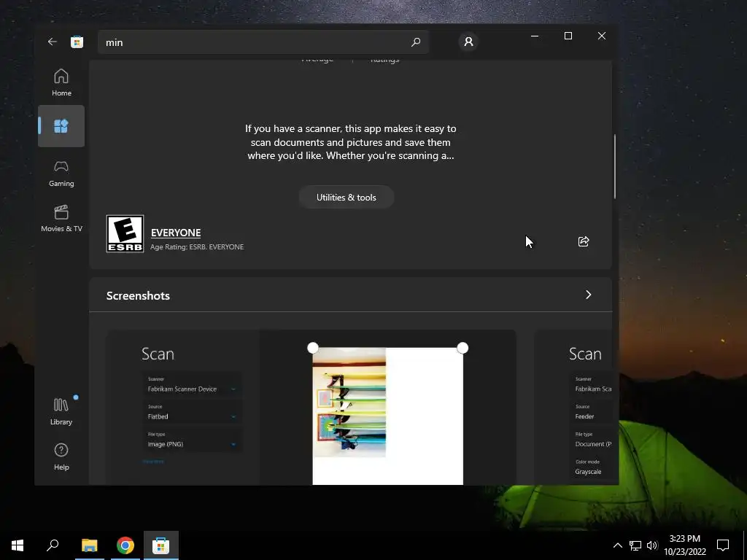The width and height of the screenshot is (747, 560).
Task: Click the search magnifier icon
Action: coord(415,42)
